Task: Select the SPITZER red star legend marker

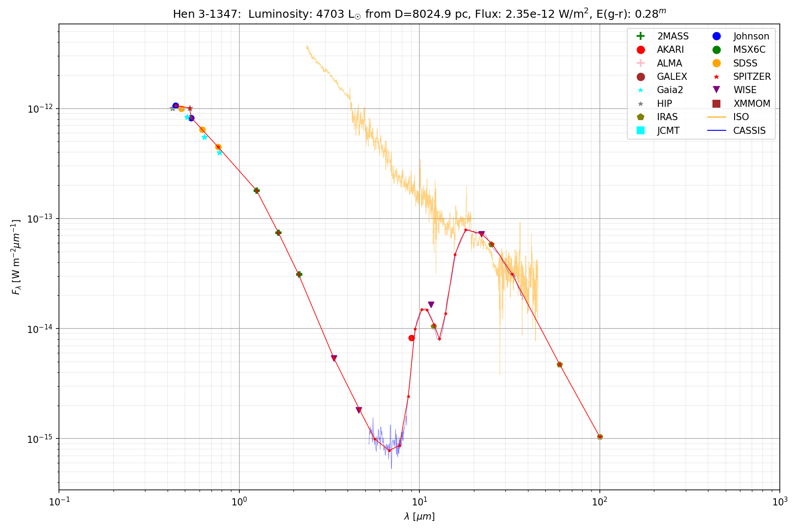Action: pyautogui.click(x=716, y=77)
